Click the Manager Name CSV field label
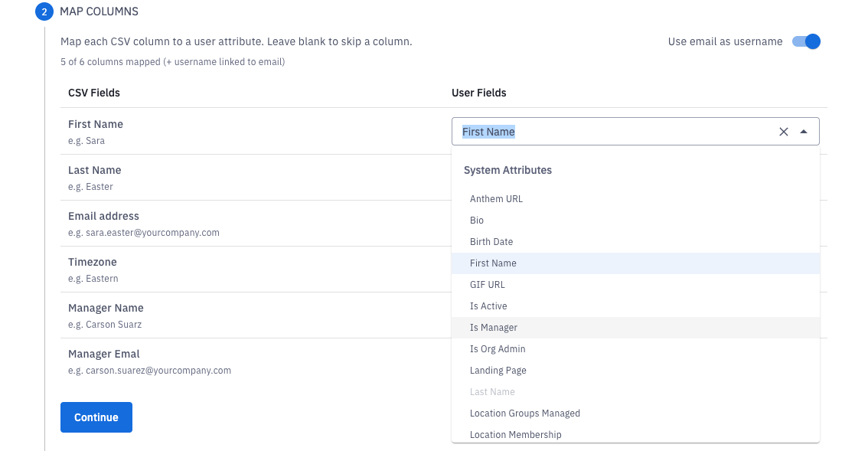The height and width of the screenshot is (451, 868). coord(106,308)
